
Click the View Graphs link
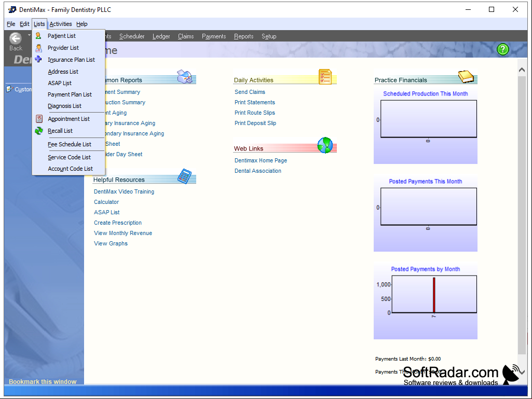[x=111, y=244]
